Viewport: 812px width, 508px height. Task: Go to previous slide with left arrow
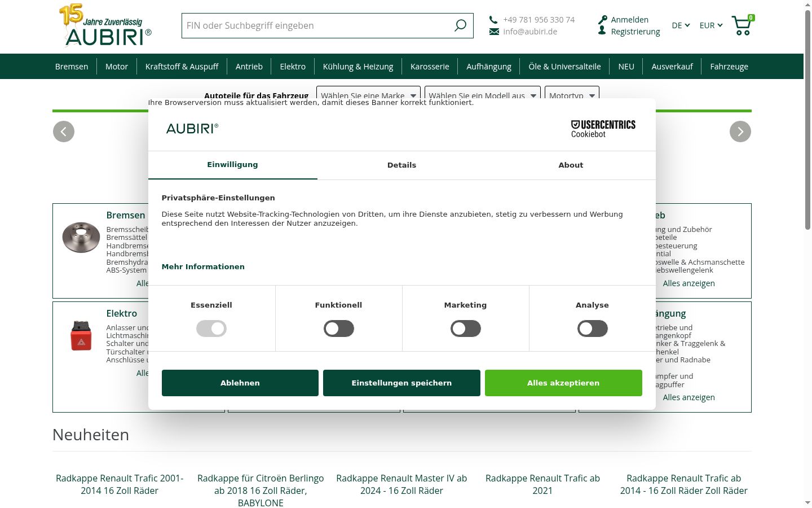pos(64,132)
